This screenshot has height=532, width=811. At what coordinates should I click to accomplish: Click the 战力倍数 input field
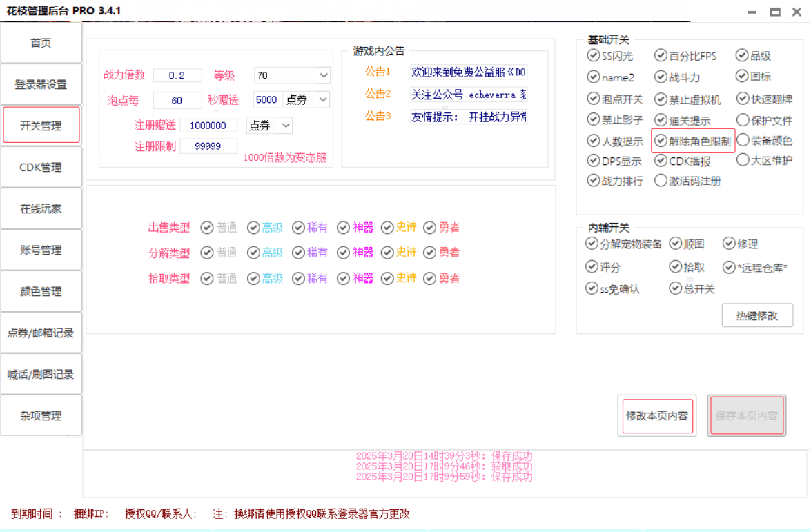(177, 75)
